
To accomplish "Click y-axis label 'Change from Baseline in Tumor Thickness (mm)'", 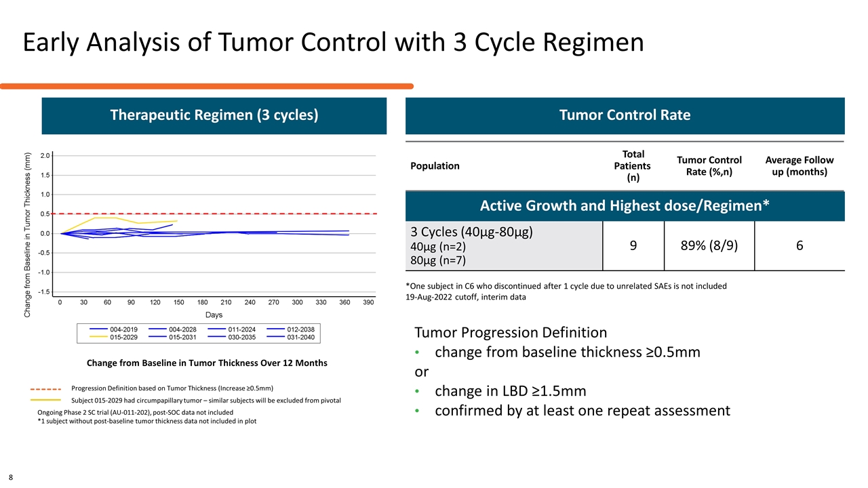I will [28, 234].
